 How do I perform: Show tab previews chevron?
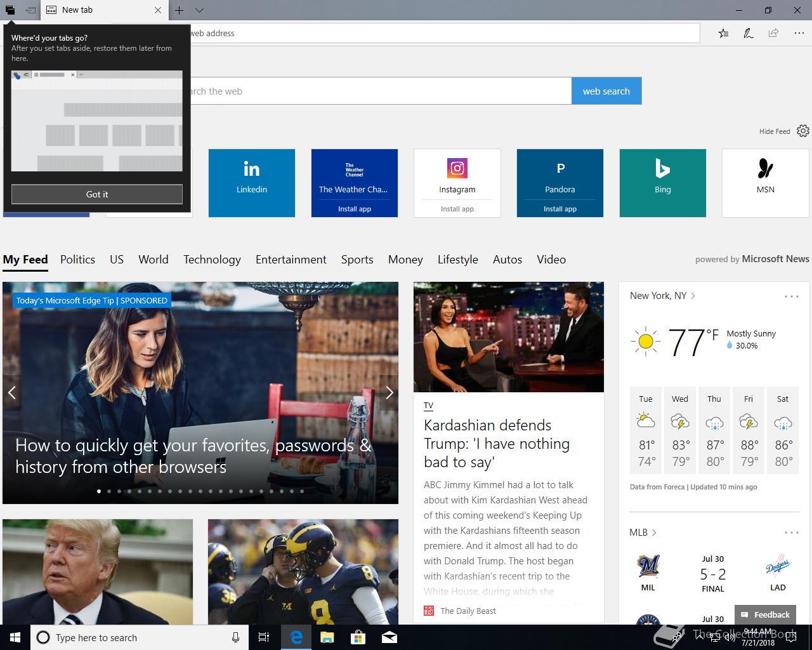click(199, 10)
